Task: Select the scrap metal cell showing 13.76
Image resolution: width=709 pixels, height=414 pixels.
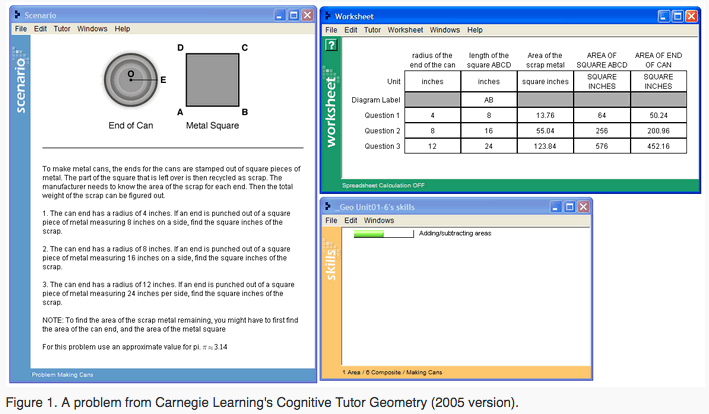Action: [545, 115]
